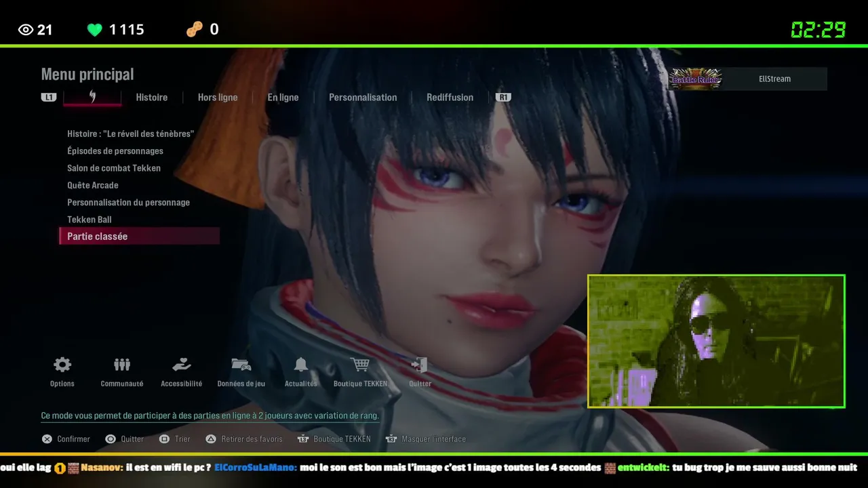Click the circle Quitter button icon
The width and height of the screenshot is (868, 488).
pyautogui.click(x=111, y=439)
